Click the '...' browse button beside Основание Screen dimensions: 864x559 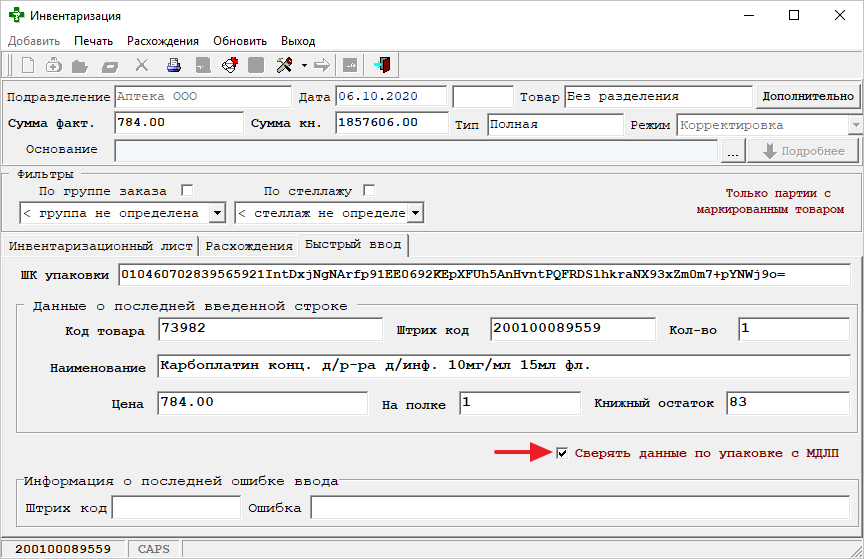click(x=733, y=151)
